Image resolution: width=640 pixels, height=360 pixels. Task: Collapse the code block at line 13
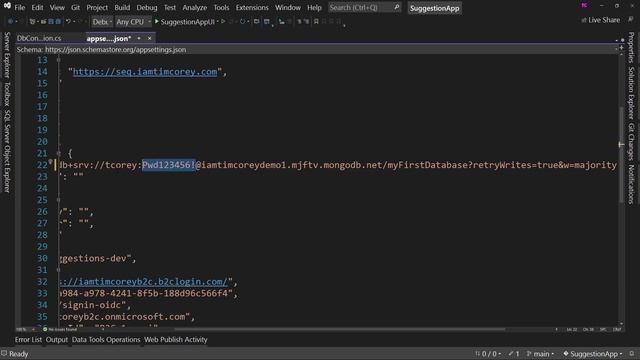(58, 60)
